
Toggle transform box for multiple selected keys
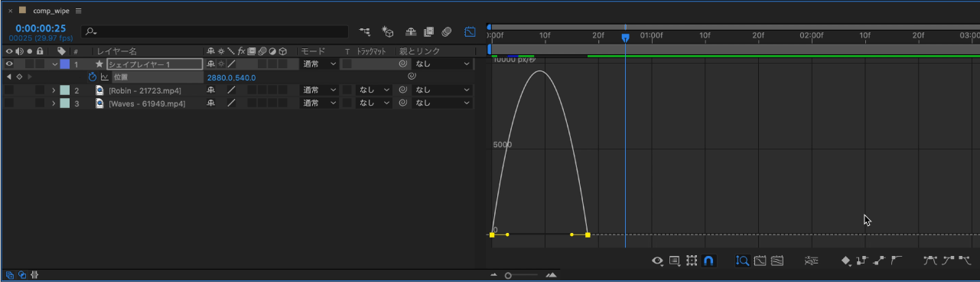(692, 261)
